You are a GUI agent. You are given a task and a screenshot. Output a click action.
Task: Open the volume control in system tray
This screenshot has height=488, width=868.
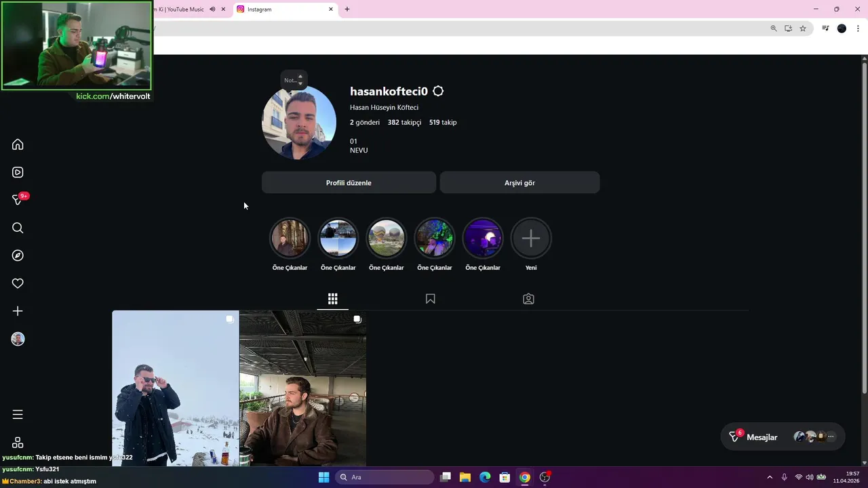pos(809,477)
